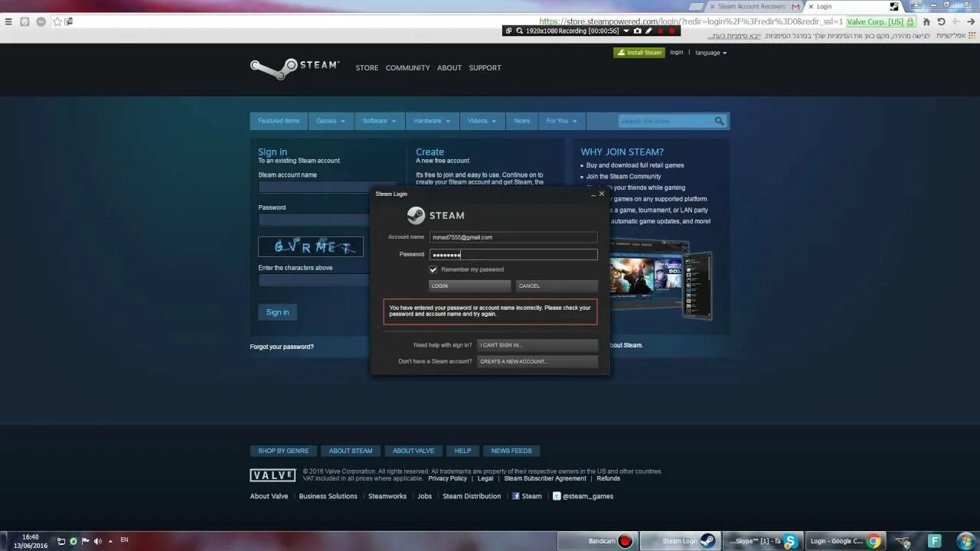This screenshot has width=980, height=551.
Task: Switch to Skype in the taskbar
Action: [762, 541]
